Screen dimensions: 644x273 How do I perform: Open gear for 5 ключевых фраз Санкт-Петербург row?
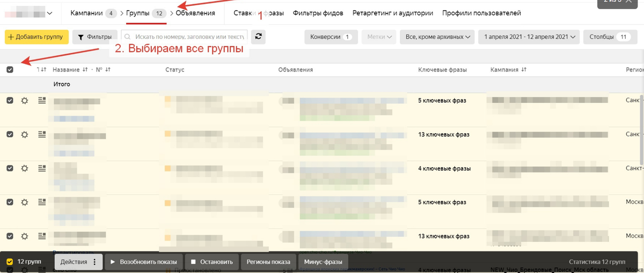pyautogui.click(x=24, y=100)
